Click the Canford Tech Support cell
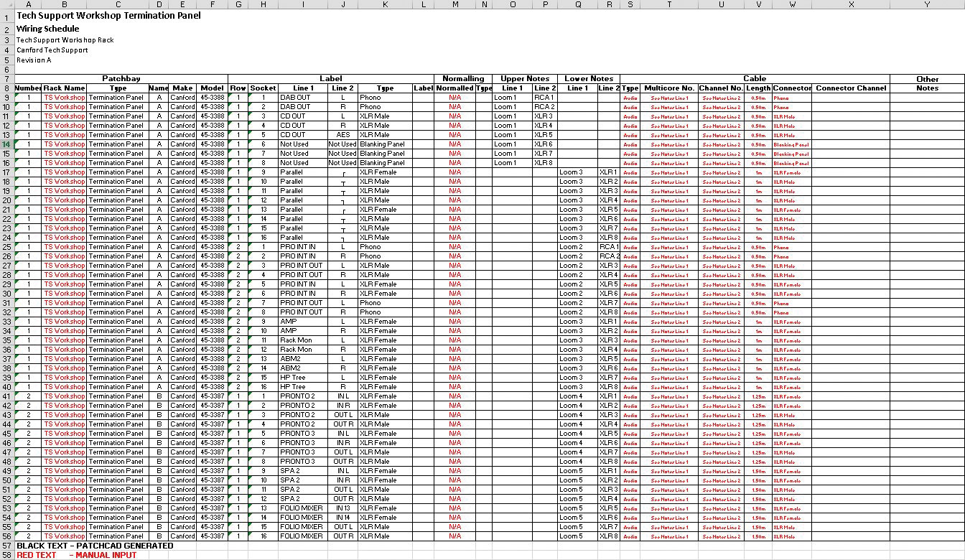The width and height of the screenshot is (965, 560). tap(52, 50)
